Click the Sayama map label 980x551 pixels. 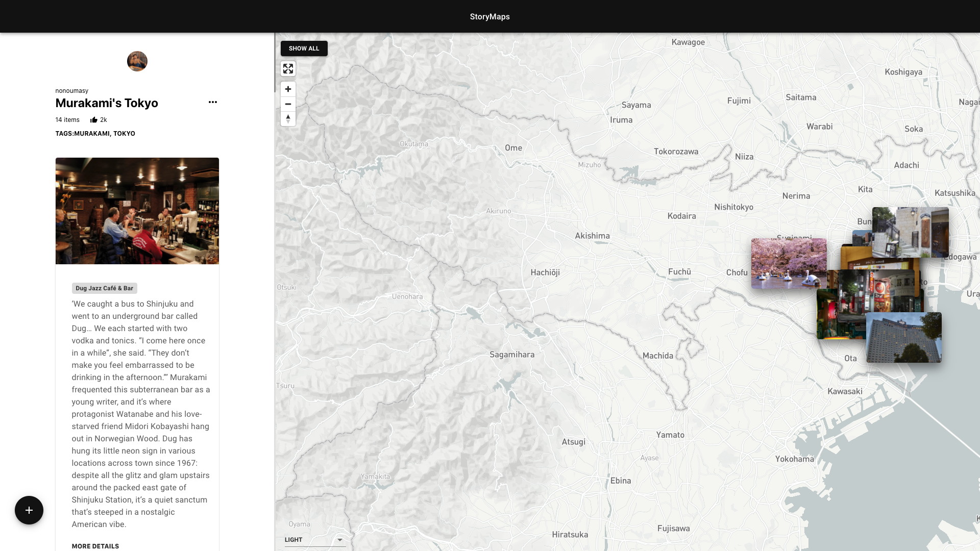pos(636,105)
